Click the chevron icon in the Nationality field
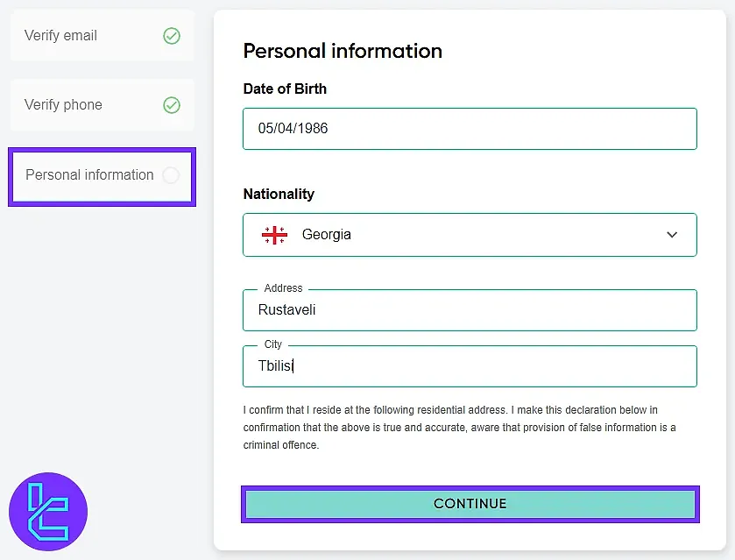The width and height of the screenshot is (735, 560). point(672,235)
